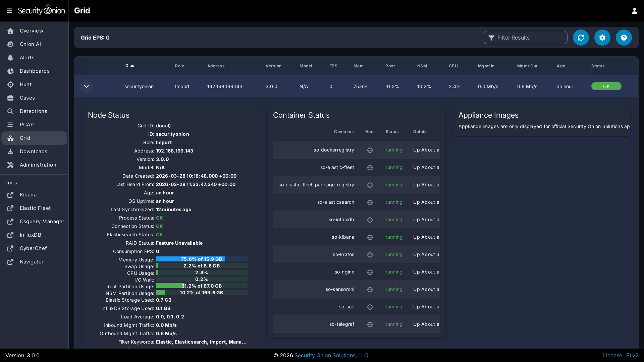Open grid options gear button

(x=602, y=38)
